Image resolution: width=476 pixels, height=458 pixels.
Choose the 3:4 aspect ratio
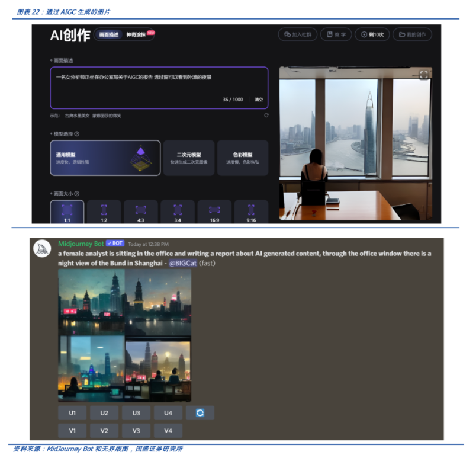178,212
